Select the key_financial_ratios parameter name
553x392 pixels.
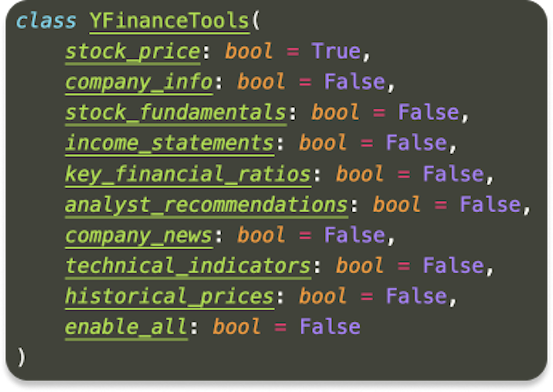click(188, 174)
